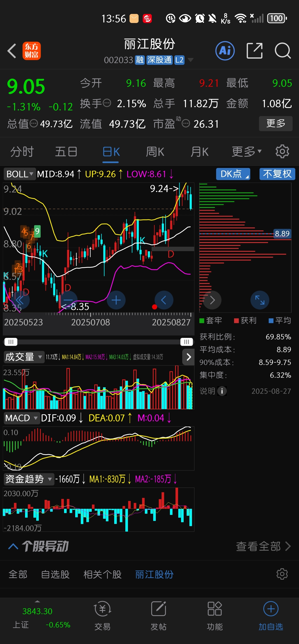299x644 pixels.
Task: Tap the 2025-08-27 chip date
Action: pyautogui.click(x=271, y=391)
